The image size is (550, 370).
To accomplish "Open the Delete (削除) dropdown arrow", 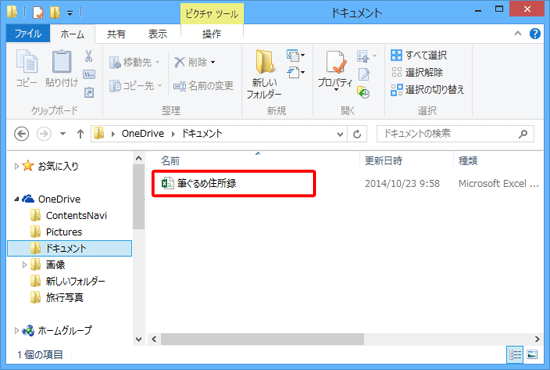I will click(213, 62).
